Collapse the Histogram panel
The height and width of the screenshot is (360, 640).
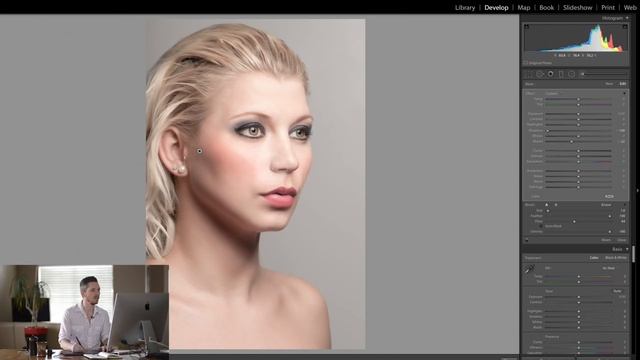tap(627, 18)
